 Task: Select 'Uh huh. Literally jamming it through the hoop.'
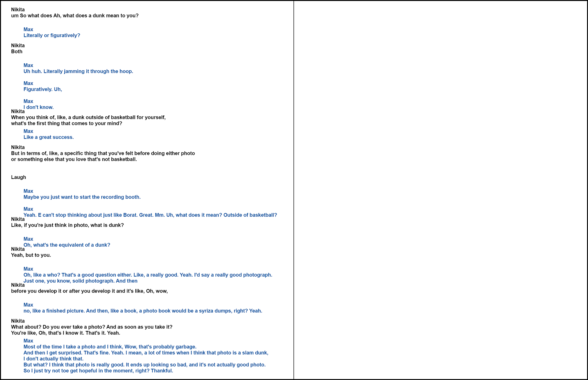pos(78,71)
